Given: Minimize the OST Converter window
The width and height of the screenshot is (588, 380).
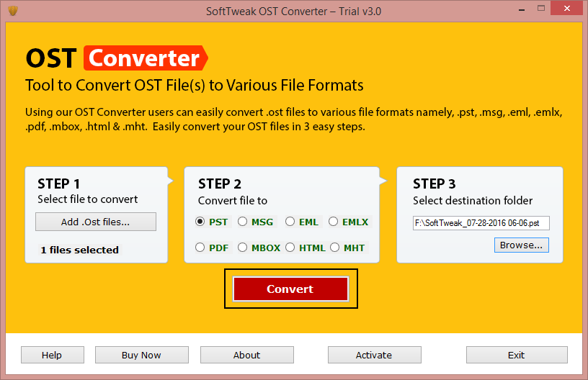Looking at the screenshot, I should [x=522, y=9].
